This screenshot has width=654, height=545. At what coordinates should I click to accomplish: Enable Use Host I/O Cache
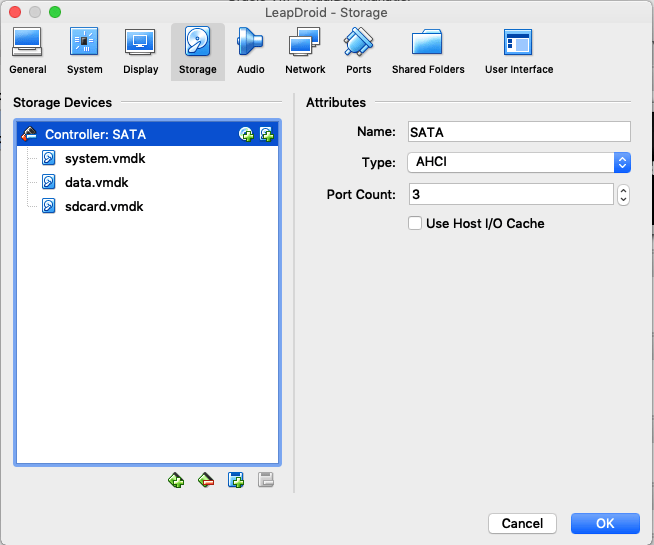tap(415, 223)
